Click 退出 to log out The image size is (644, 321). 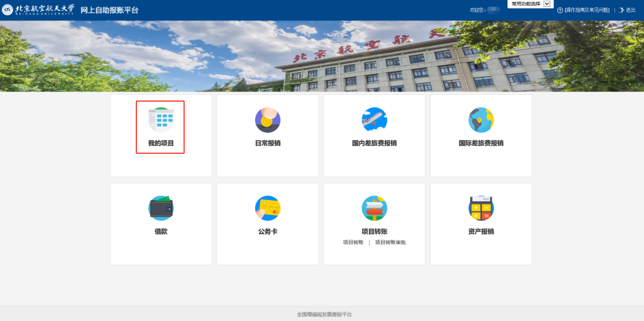pos(631,10)
